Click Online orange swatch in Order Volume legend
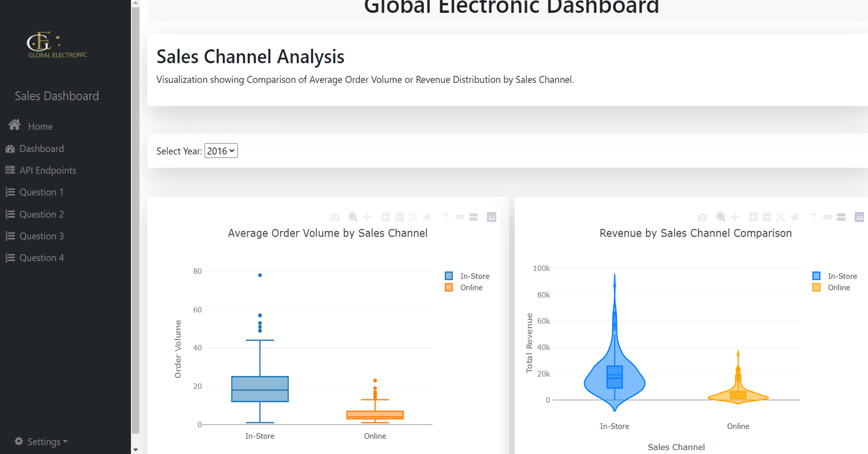This screenshot has width=868, height=454. [x=449, y=288]
